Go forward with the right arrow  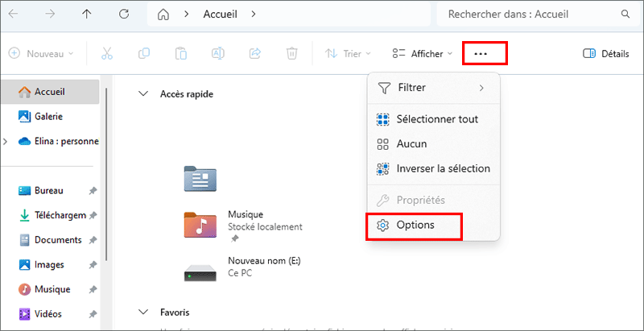coord(50,14)
